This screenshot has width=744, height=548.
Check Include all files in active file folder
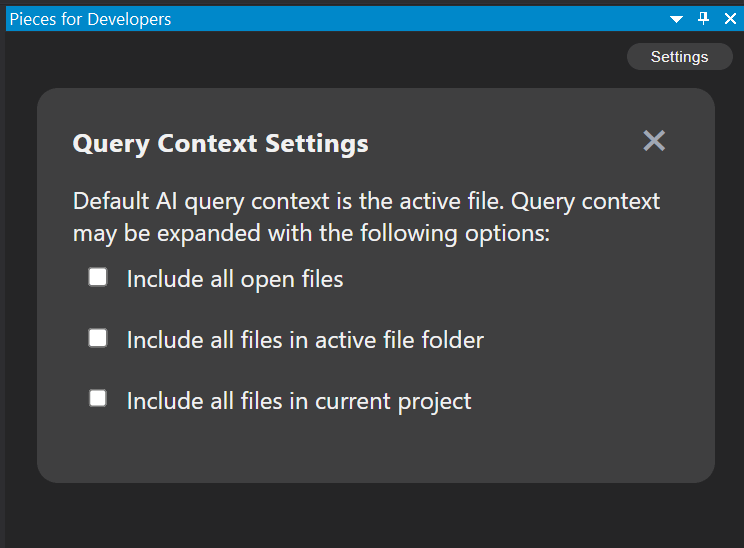tap(98, 338)
